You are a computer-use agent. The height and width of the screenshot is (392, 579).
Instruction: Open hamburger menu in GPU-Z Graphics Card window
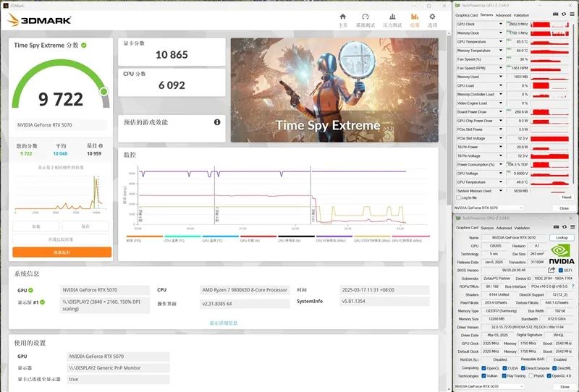(572, 226)
